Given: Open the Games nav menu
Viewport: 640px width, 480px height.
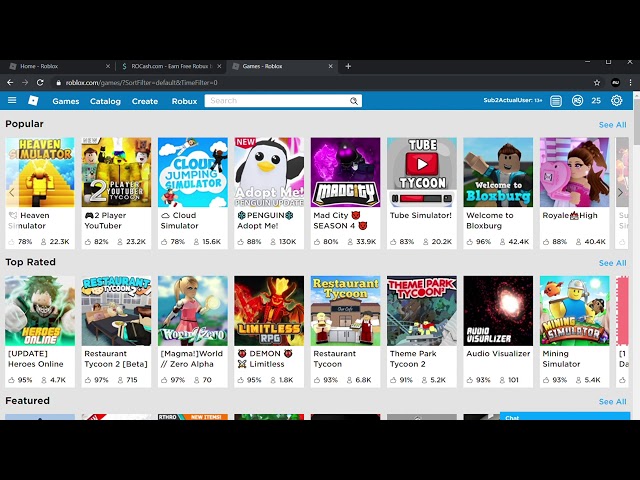Looking at the screenshot, I should (x=66, y=101).
